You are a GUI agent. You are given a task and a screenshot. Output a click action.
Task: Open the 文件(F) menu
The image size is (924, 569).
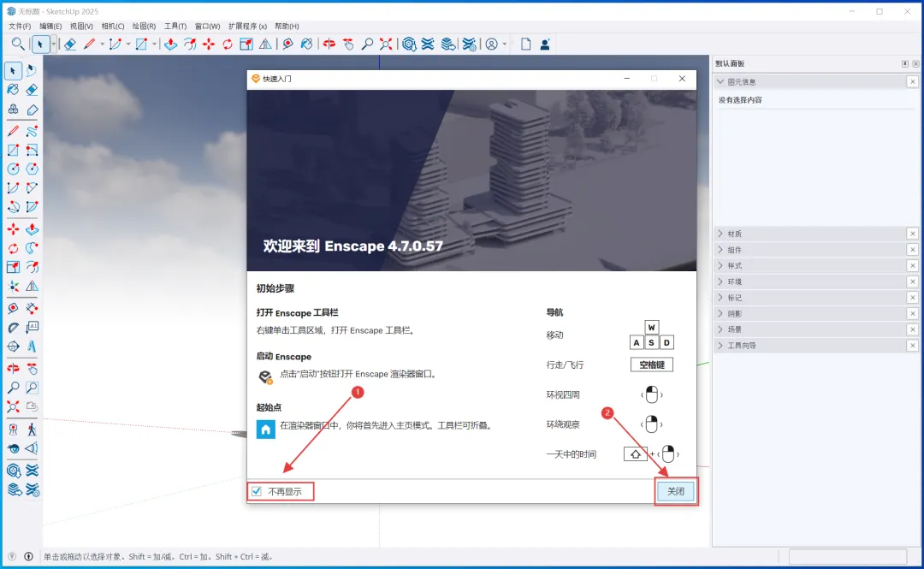[20, 26]
